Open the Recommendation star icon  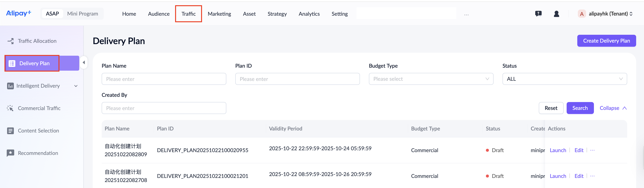[x=10, y=153]
